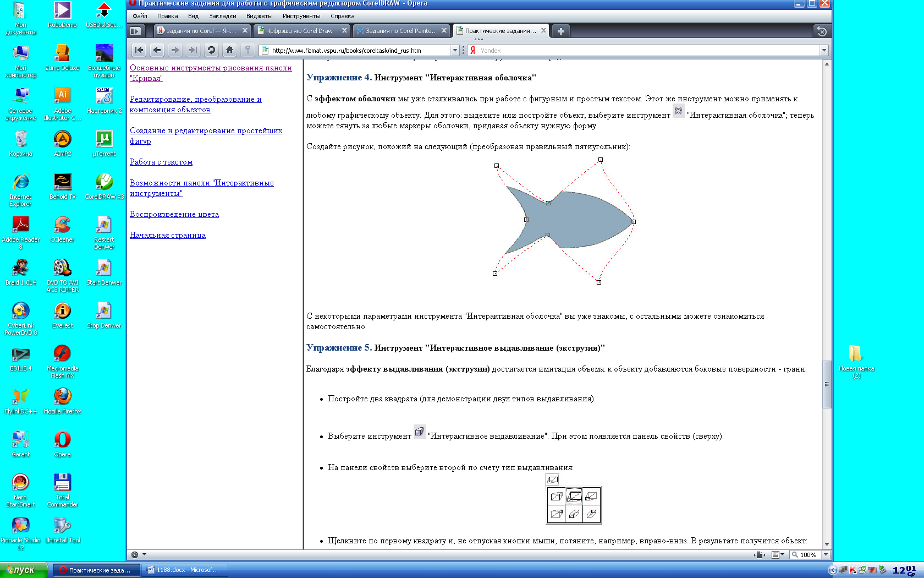Switch to '1188.docx - Microsoft' taskbar window
Image resolution: width=924 pixels, height=578 pixels.
185,570
